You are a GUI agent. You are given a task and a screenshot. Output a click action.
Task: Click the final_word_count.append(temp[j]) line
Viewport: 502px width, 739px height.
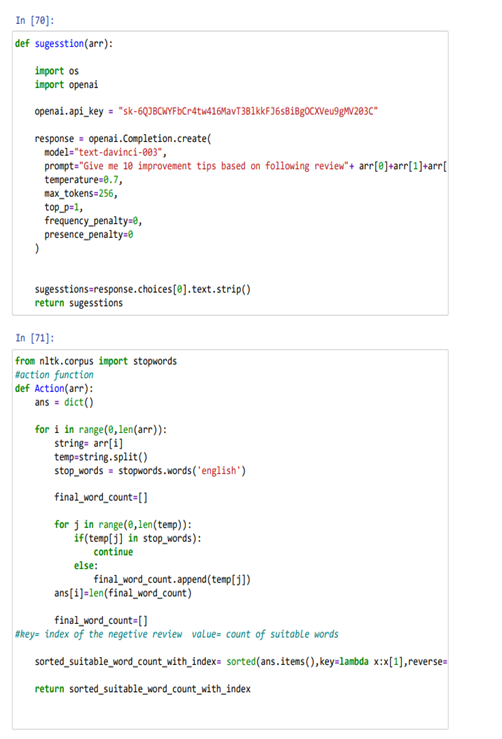(x=172, y=580)
